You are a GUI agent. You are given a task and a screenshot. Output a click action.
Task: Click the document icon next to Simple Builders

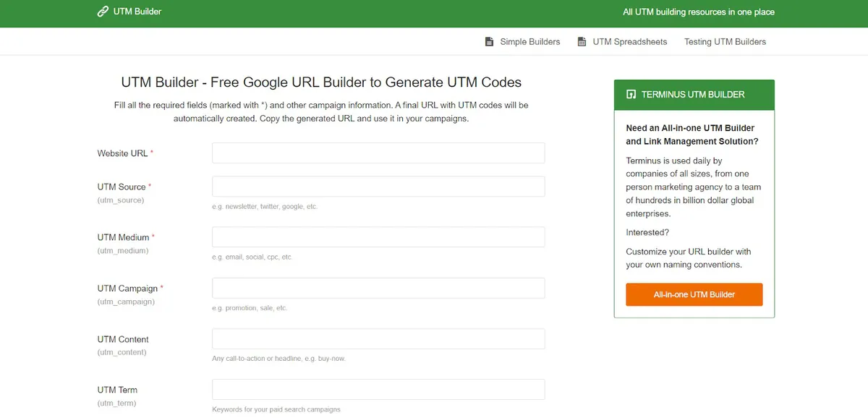pyautogui.click(x=489, y=41)
